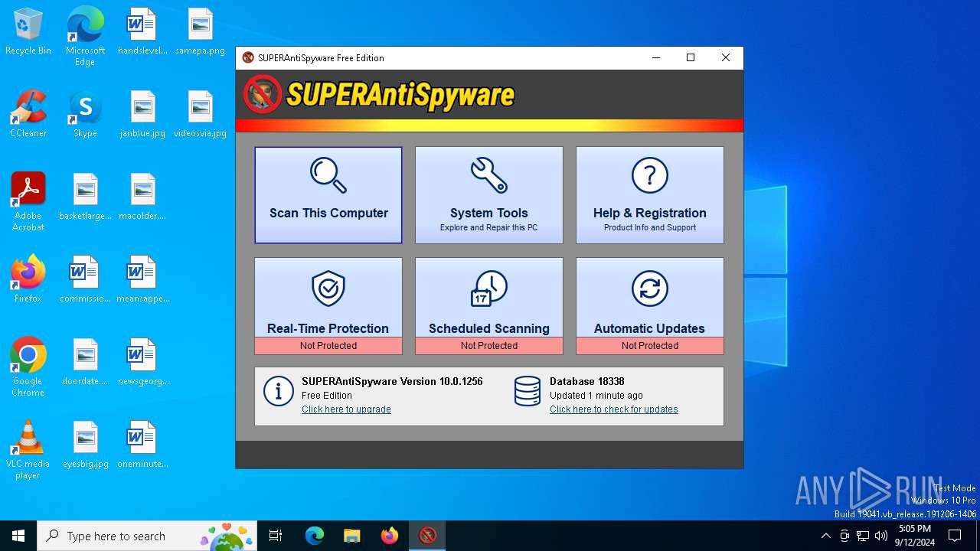
Task: Click the Scan This Computer magnifier icon
Action: point(328,175)
